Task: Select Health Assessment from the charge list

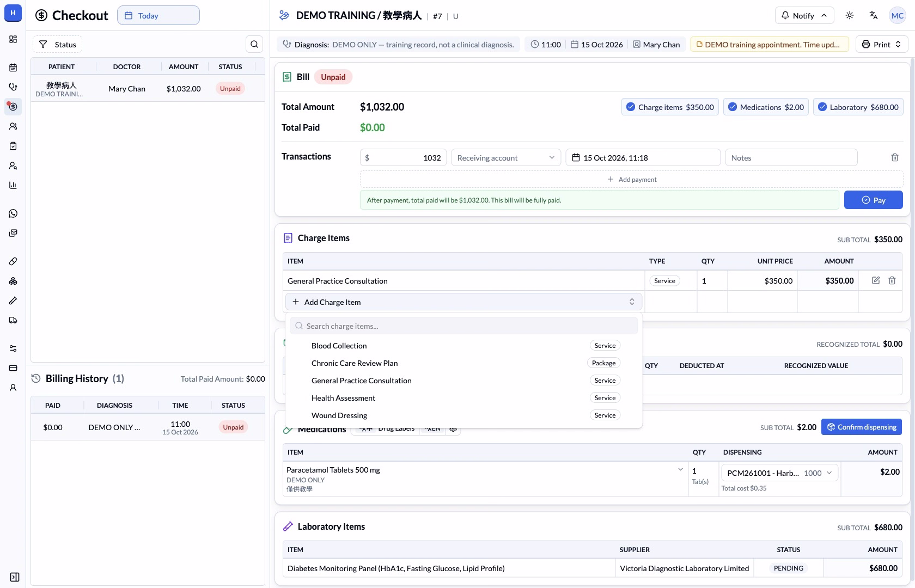Action: [x=463, y=397]
